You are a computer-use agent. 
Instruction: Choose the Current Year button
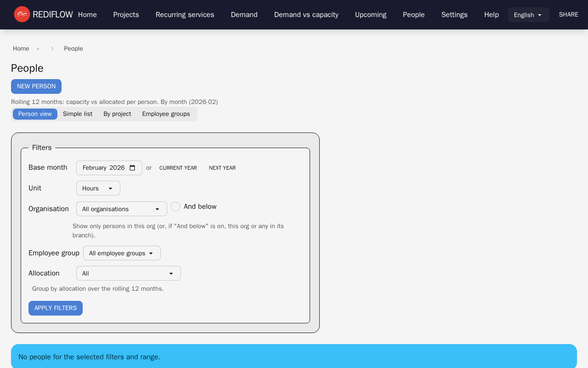178,168
